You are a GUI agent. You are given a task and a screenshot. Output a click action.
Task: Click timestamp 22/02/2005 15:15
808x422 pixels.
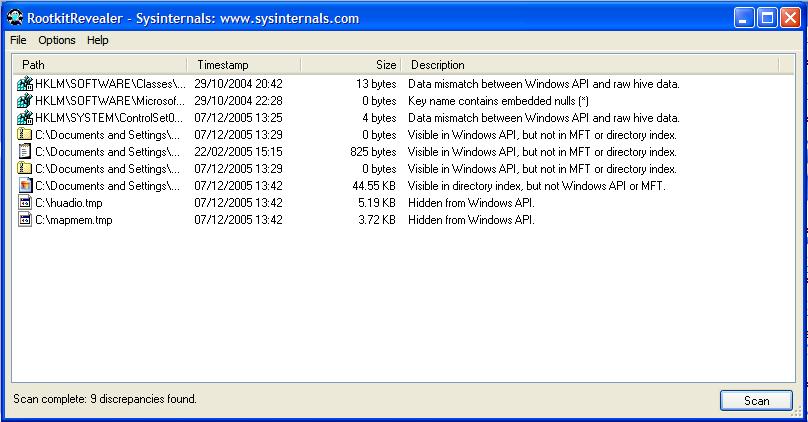tap(238, 151)
